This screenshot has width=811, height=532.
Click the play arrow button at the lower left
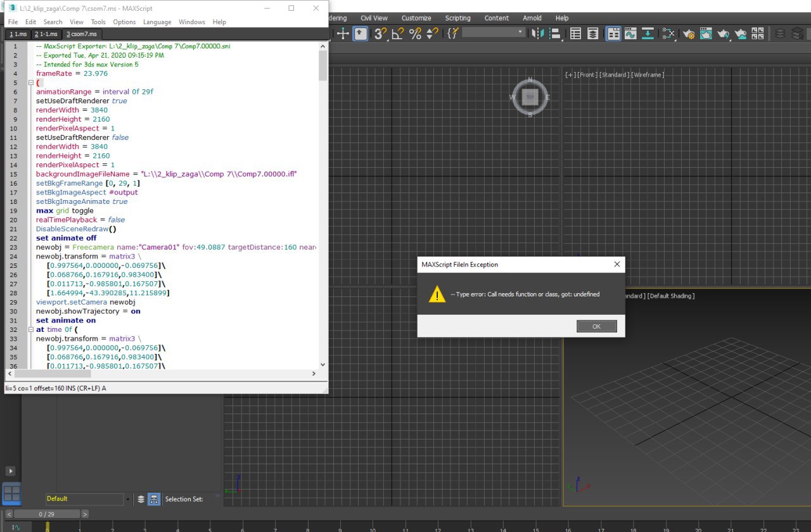coord(10,471)
